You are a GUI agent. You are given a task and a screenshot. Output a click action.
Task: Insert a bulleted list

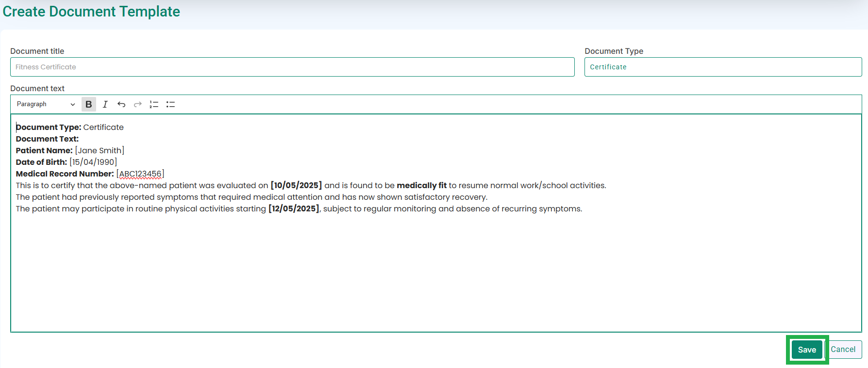pyautogui.click(x=170, y=104)
